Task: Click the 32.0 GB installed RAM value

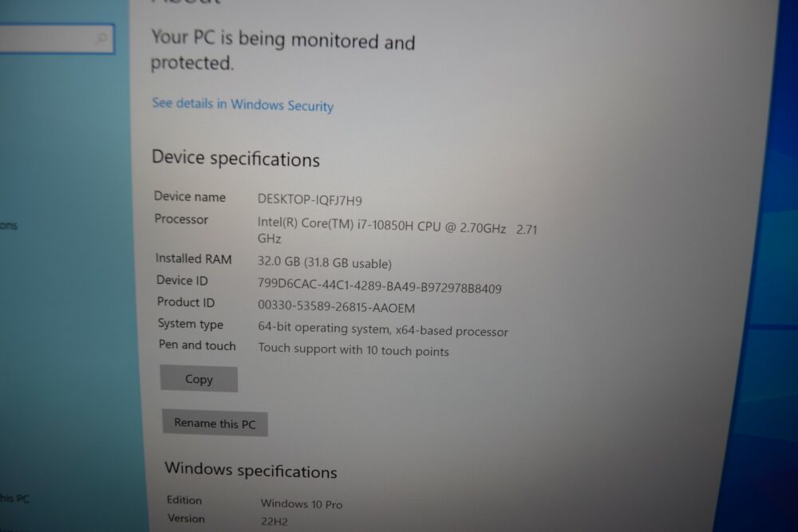Action: (324, 262)
